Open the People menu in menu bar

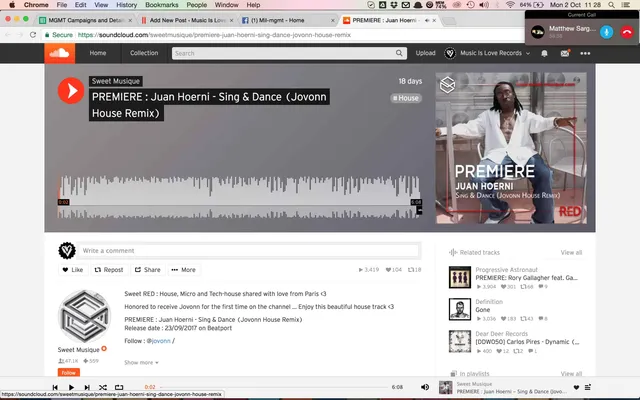tap(197, 5)
